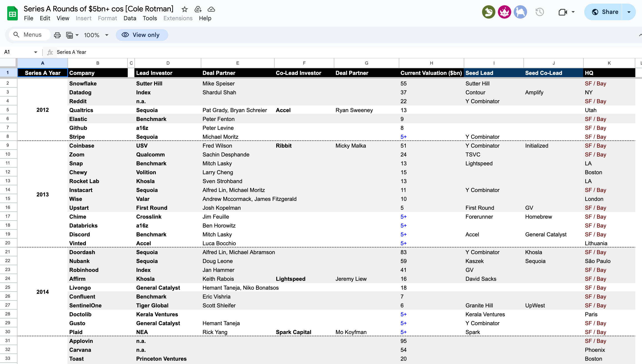Click the Current Valuation ($bn) header cell

[432, 73]
